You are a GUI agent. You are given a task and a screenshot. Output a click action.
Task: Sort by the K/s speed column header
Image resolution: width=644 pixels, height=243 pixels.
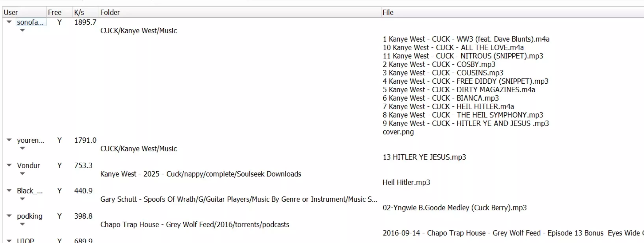[85, 12]
